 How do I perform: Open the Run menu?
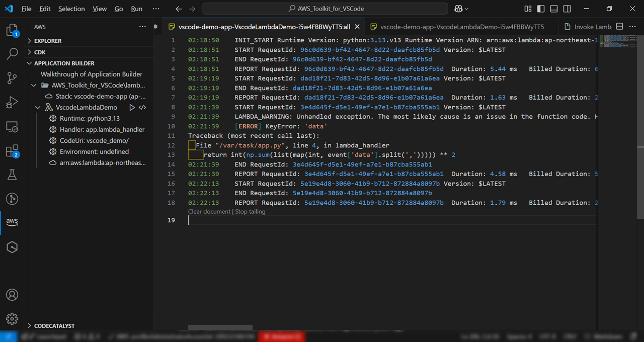point(136,9)
